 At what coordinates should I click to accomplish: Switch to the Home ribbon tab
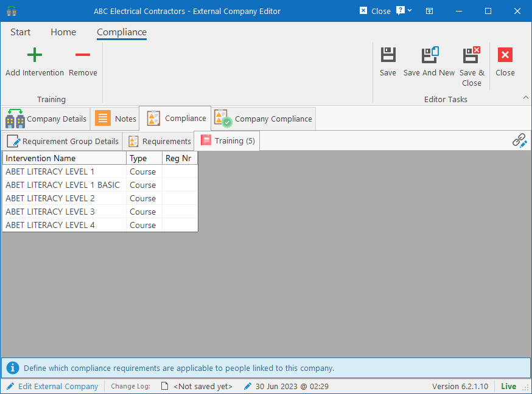click(63, 32)
